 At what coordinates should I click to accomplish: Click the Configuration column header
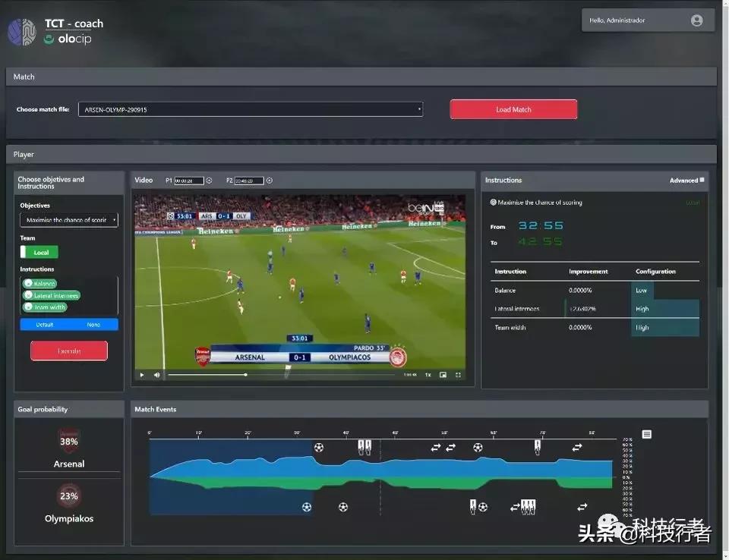point(655,272)
